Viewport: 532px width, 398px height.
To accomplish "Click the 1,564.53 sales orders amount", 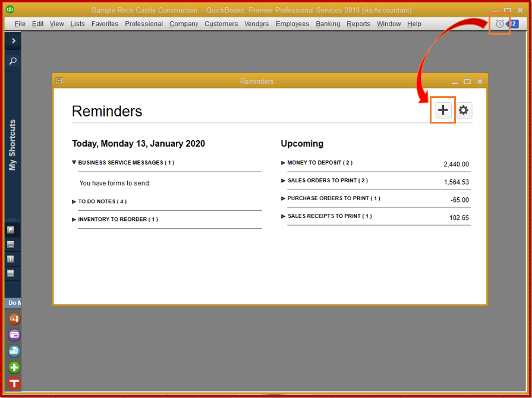I will coord(457,182).
